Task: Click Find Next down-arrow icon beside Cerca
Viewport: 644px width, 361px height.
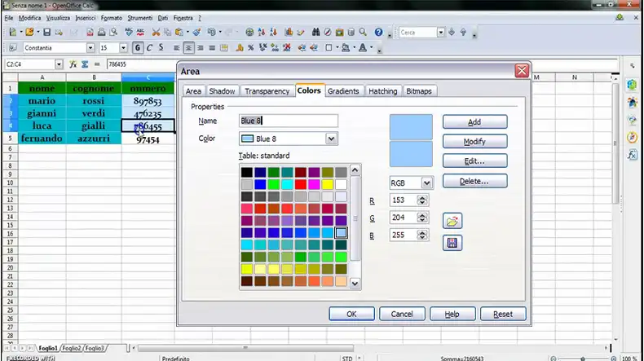Action: [x=452, y=32]
